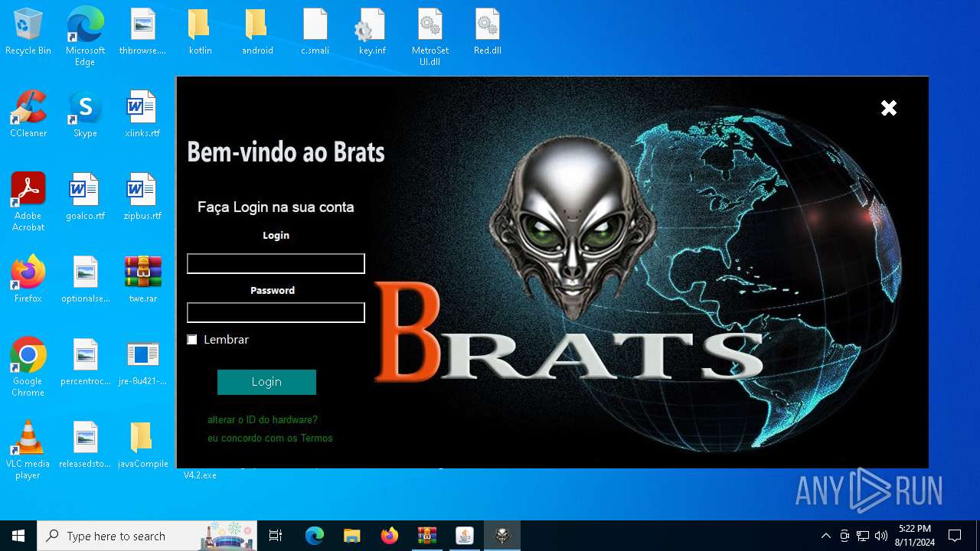The image size is (980, 551).
Task: Select the CCleaner desktop shortcut
Action: 28,115
